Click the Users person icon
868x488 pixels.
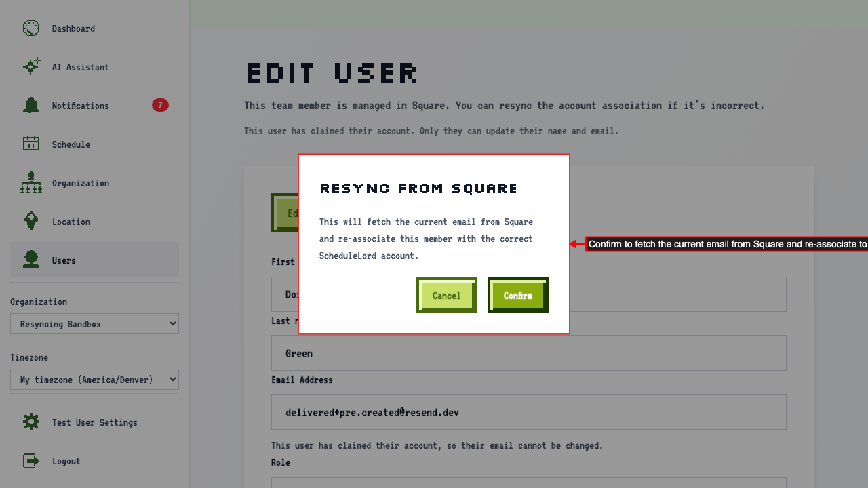[x=31, y=260]
